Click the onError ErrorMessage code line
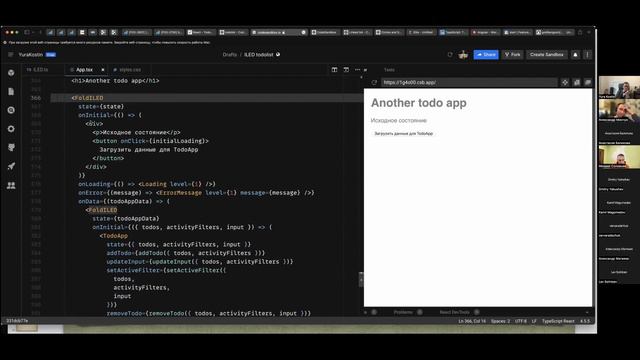Screen dimensions: 640x360 (196, 193)
